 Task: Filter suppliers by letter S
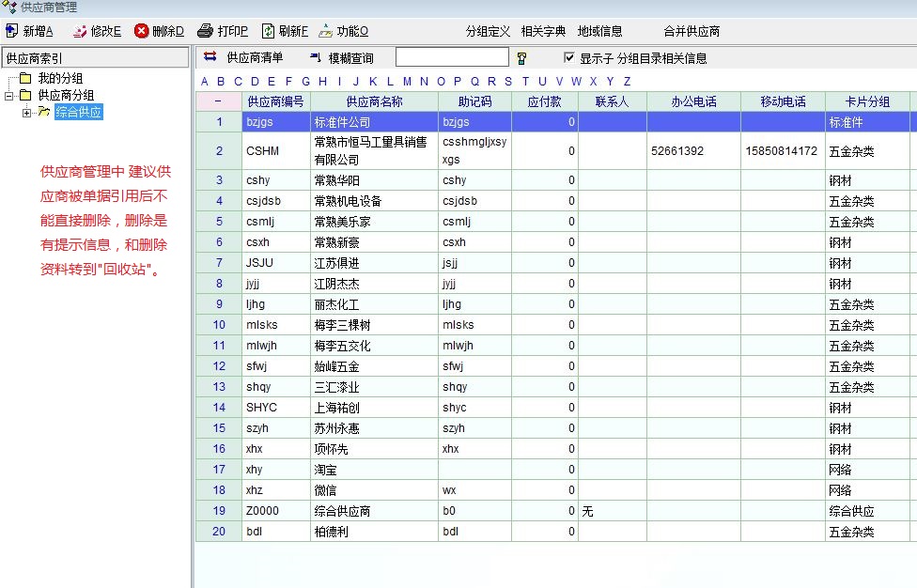coord(508,82)
